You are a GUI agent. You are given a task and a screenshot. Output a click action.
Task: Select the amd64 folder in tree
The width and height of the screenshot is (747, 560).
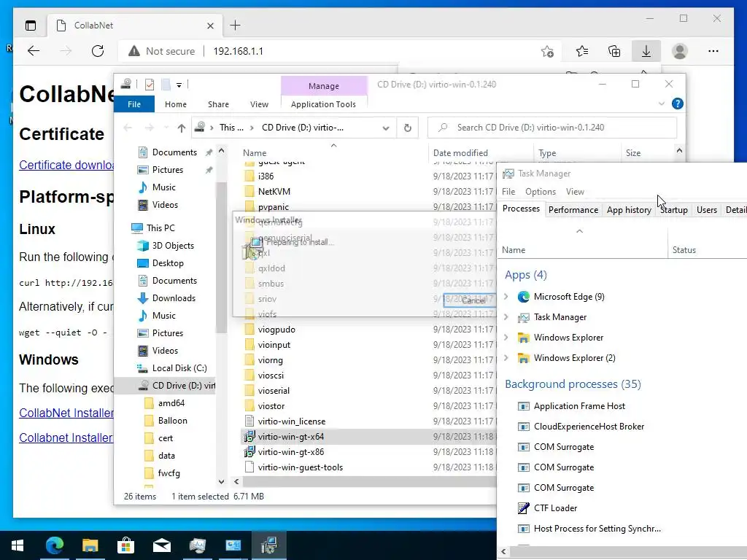point(171,403)
